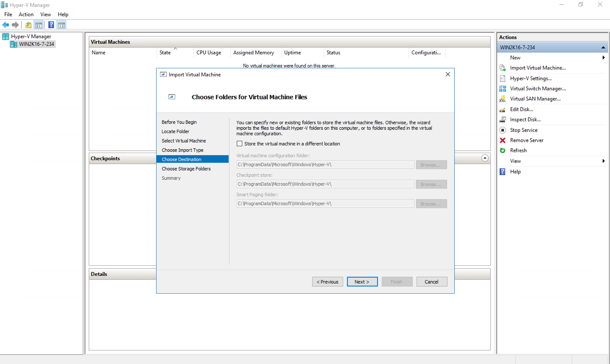Viewport: 610px width, 364px height.
Task: Select the Choose Destination step
Action: [192, 159]
